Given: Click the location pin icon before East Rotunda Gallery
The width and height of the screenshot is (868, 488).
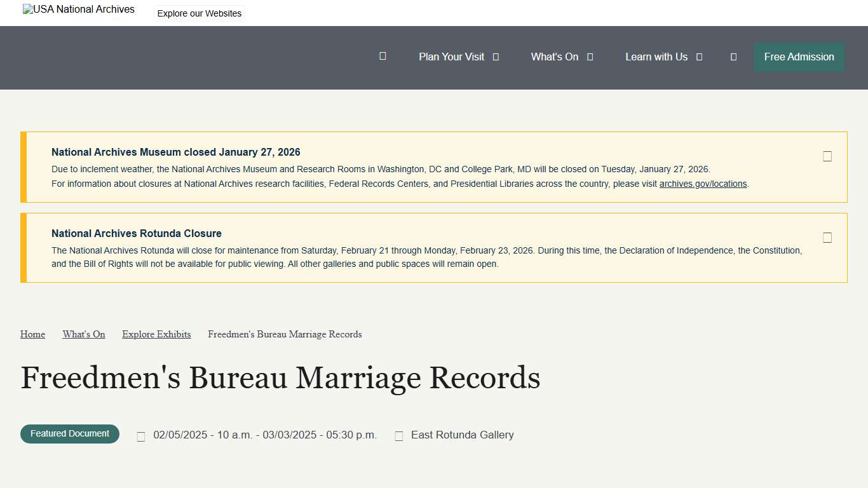Looking at the screenshot, I should point(399,436).
